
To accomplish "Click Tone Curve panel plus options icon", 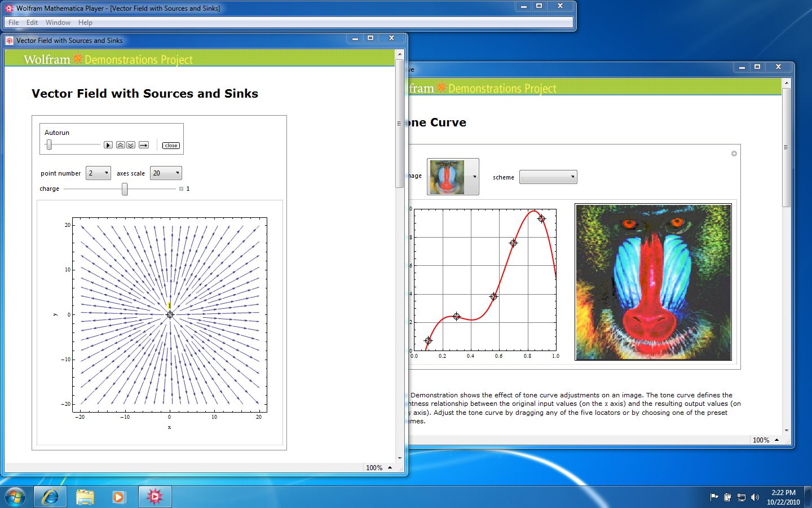I will (x=734, y=154).
